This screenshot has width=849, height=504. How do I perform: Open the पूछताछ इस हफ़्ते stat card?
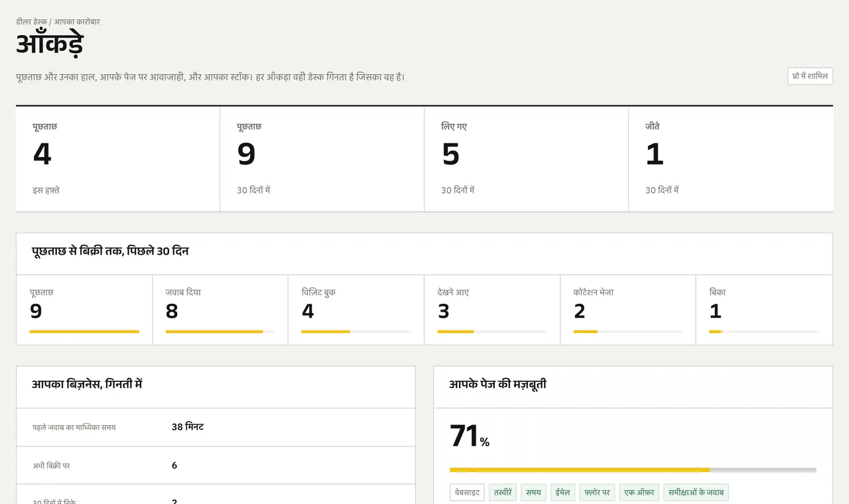click(x=118, y=159)
